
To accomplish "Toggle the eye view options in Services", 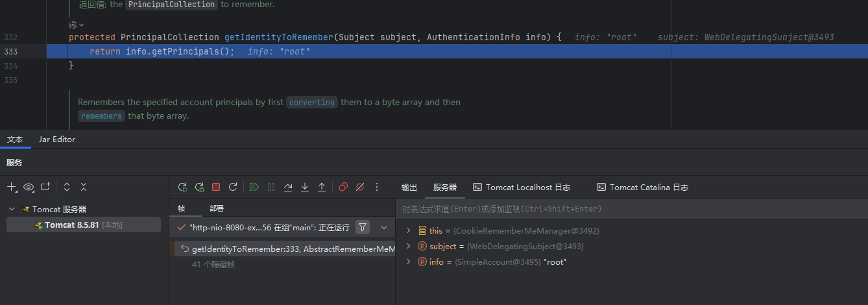I will (29, 187).
